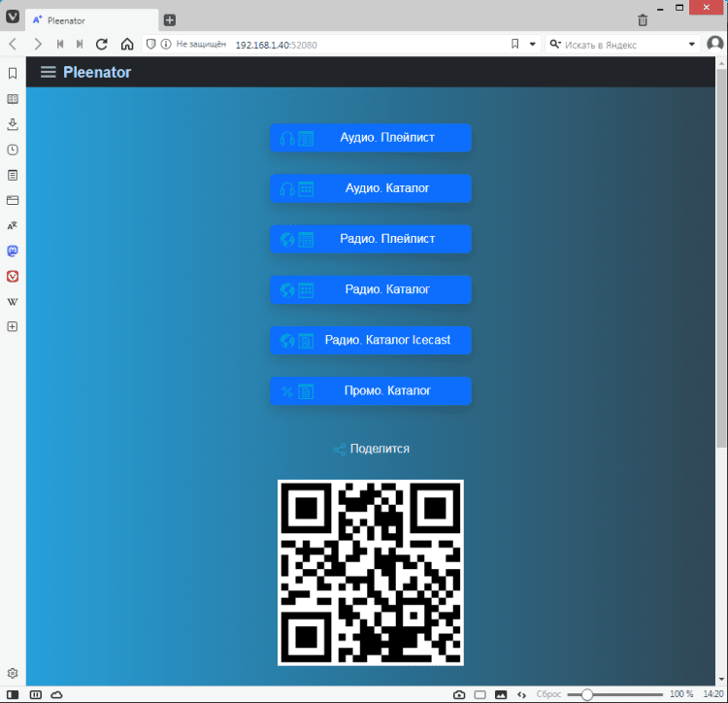
Task: Open Радио. Каталог
Action: click(371, 289)
